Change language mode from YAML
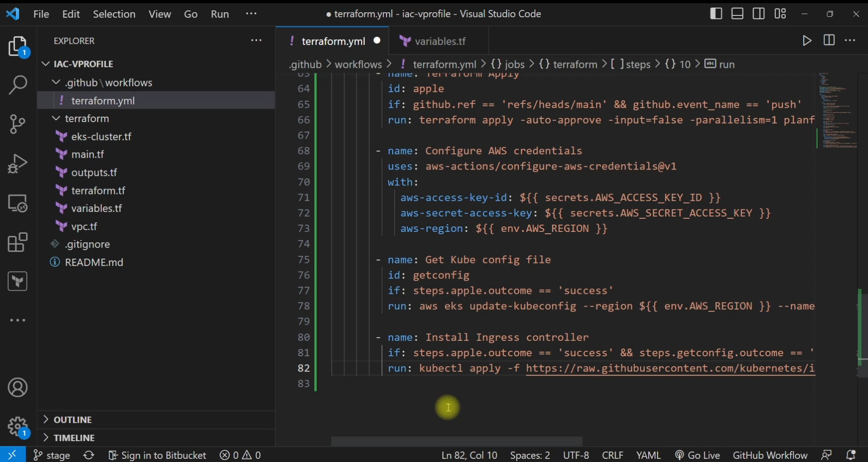The width and height of the screenshot is (868, 462). coord(649,455)
